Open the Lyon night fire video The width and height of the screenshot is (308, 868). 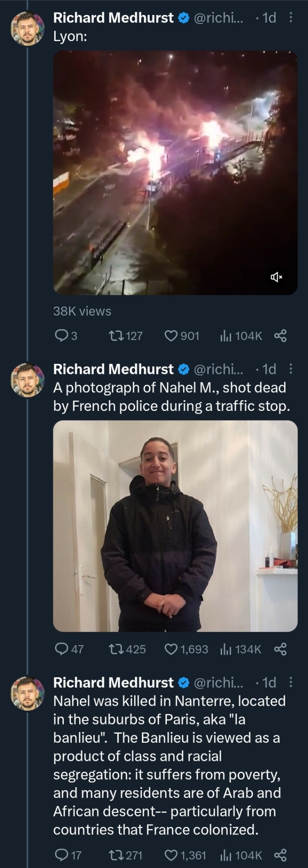(175, 173)
